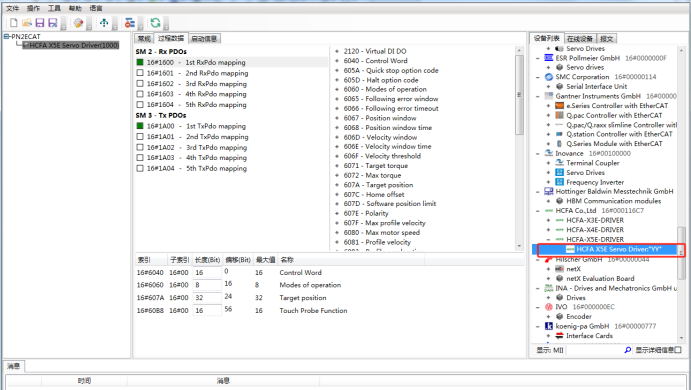
Task: Enable 16#1603 4th RxPdo mapping checkbox
Action: pyautogui.click(x=140, y=94)
